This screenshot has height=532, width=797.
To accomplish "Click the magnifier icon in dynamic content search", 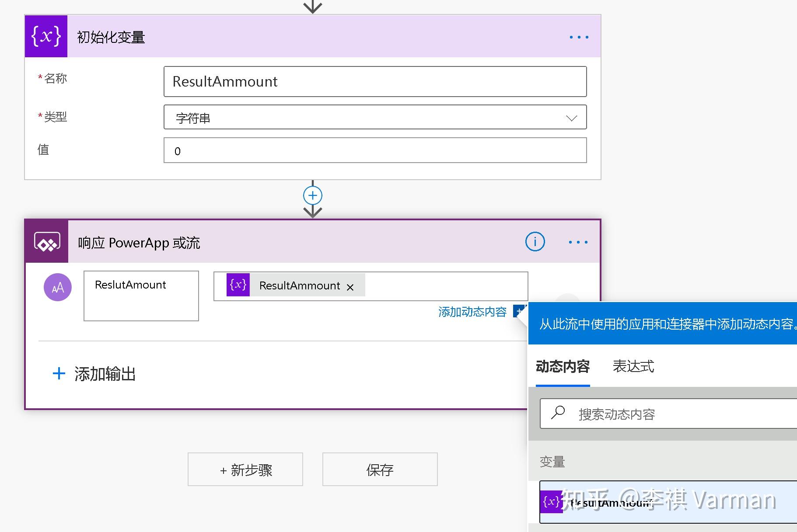I will tap(559, 413).
